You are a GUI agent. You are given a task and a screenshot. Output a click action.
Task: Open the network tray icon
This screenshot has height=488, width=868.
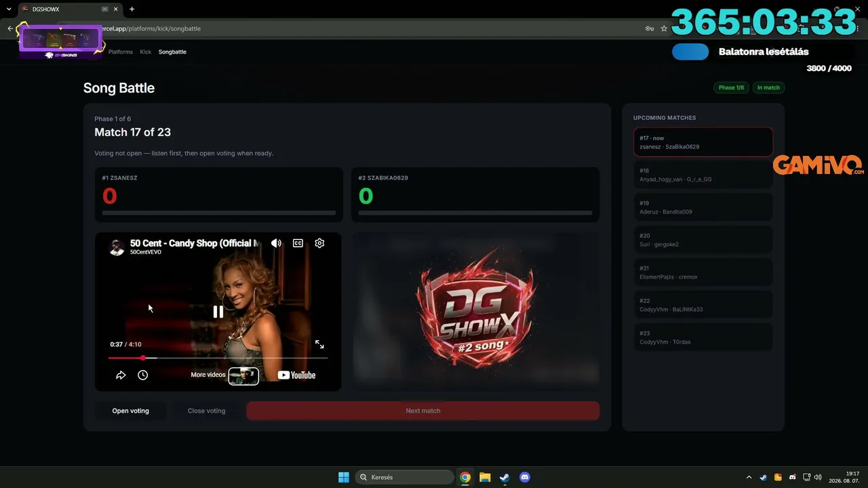point(806,477)
